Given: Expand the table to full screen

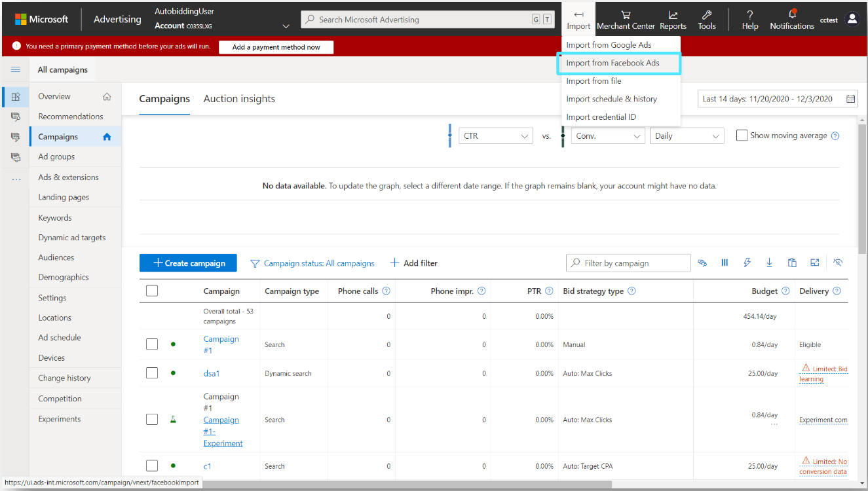Looking at the screenshot, I should [x=814, y=263].
